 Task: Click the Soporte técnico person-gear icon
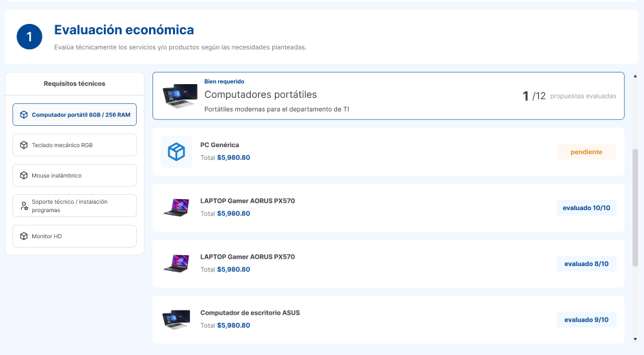(24, 206)
